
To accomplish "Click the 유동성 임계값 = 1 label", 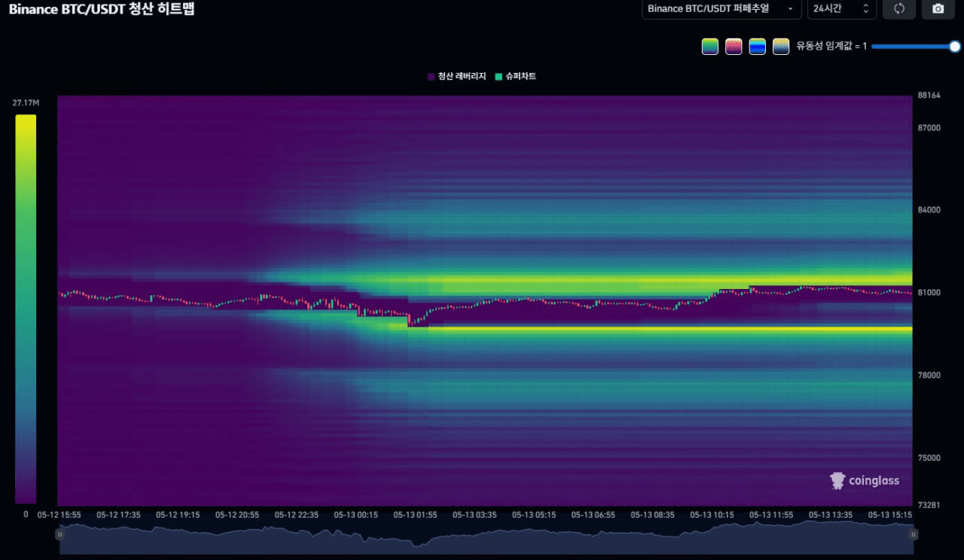I will [x=831, y=47].
